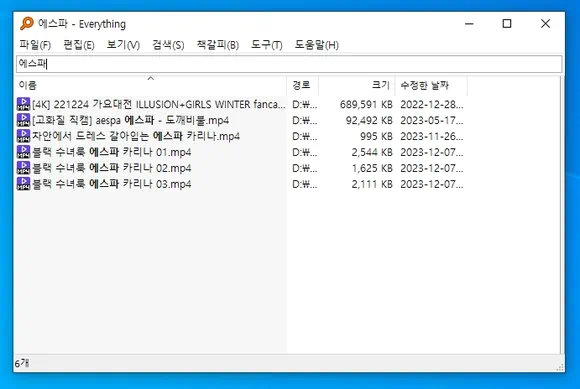Select file 블랙 수녀룩 에스파 카리나 03.mp4
This screenshot has height=389, width=580.
[112, 184]
